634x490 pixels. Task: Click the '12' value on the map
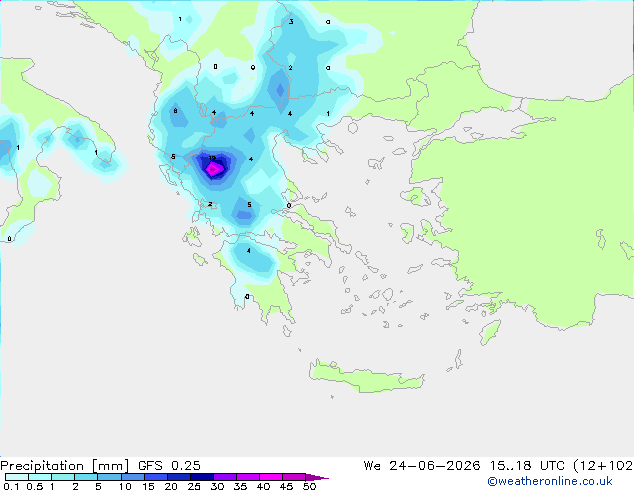click(x=212, y=158)
